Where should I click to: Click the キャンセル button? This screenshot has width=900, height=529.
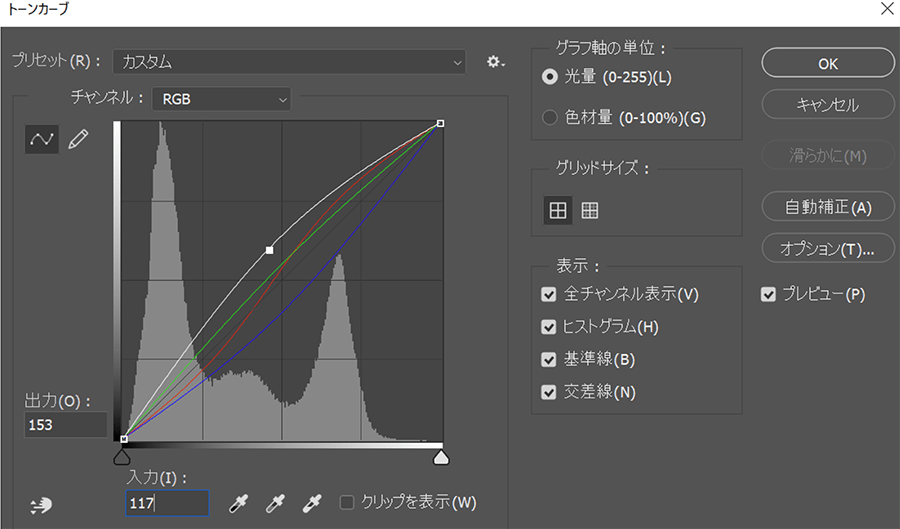point(828,104)
